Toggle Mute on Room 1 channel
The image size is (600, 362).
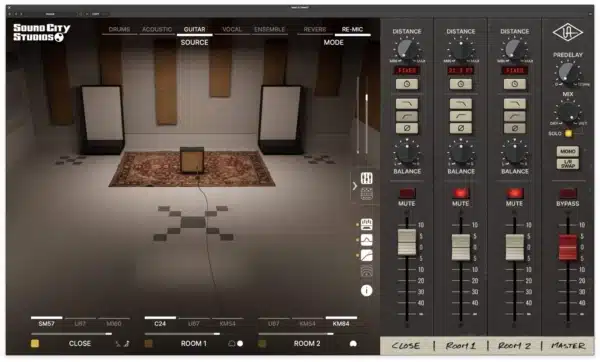point(461,192)
